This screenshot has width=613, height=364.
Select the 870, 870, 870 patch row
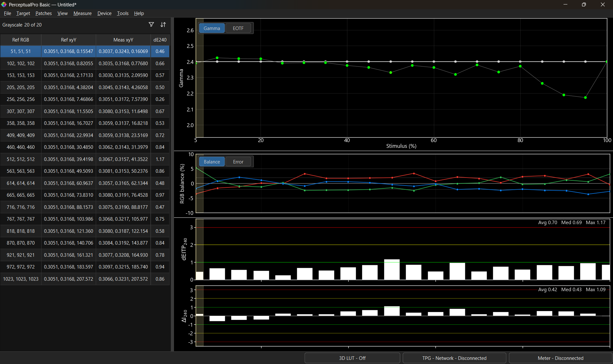tap(85, 243)
